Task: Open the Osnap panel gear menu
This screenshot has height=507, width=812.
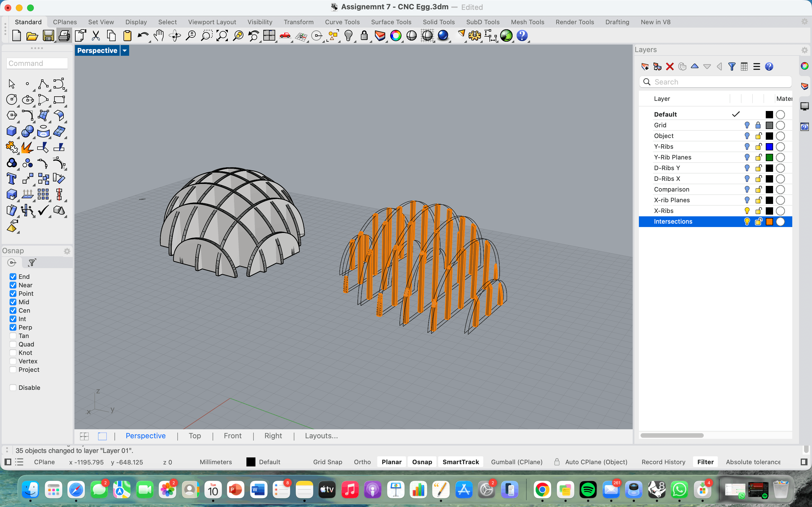Action: click(x=67, y=251)
